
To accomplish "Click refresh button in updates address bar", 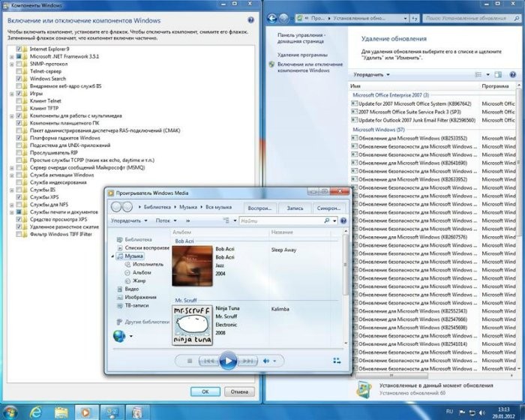I will [415, 18].
